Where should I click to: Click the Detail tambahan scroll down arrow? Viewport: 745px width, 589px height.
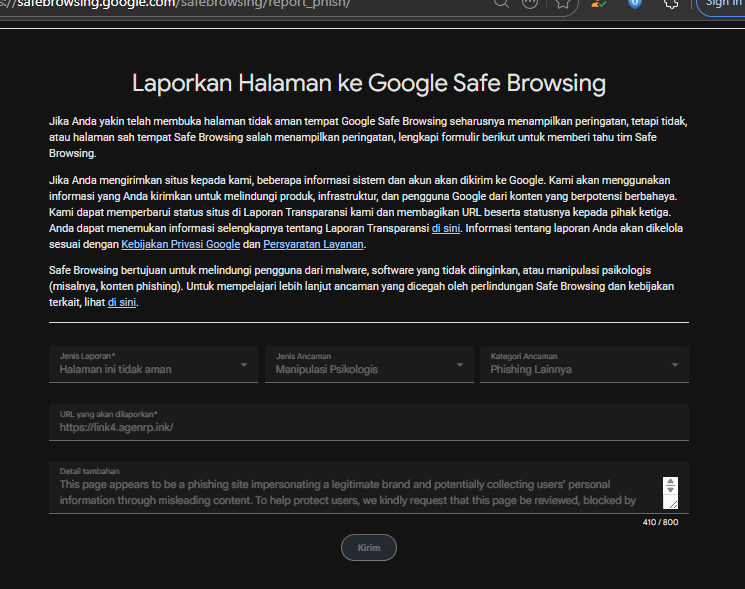coord(670,490)
